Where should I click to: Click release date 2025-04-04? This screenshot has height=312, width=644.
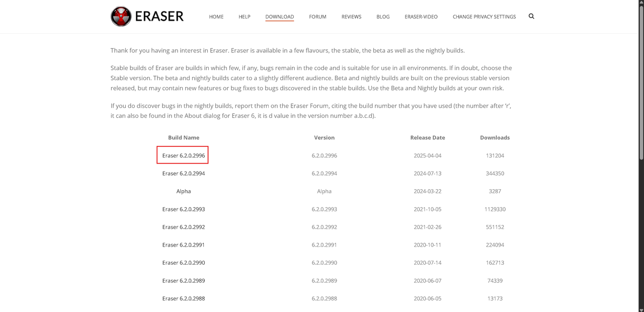[428, 155]
